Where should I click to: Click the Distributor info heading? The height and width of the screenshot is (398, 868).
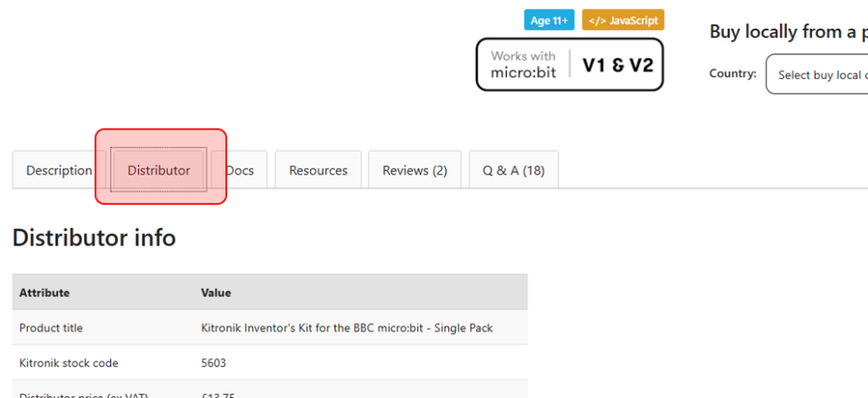click(94, 238)
